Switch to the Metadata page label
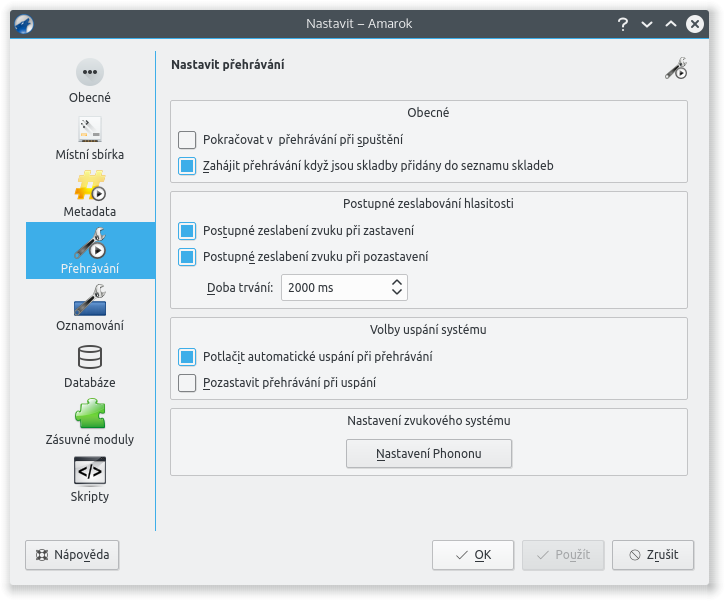 pyautogui.click(x=90, y=212)
